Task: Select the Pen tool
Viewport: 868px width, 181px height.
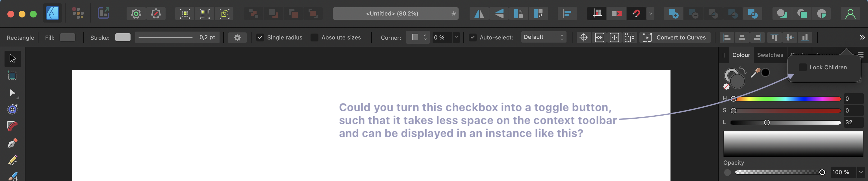Action: [x=12, y=143]
